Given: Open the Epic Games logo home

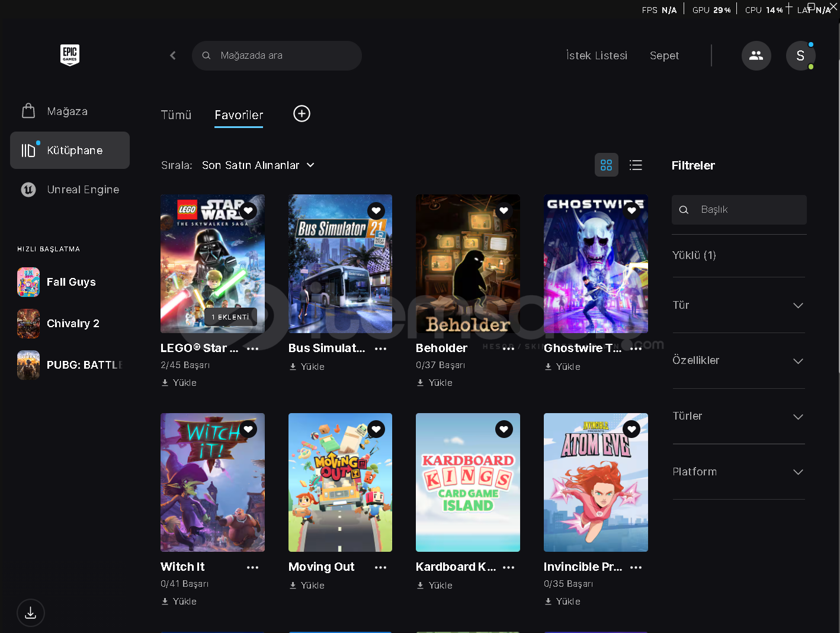Looking at the screenshot, I should click(x=70, y=55).
